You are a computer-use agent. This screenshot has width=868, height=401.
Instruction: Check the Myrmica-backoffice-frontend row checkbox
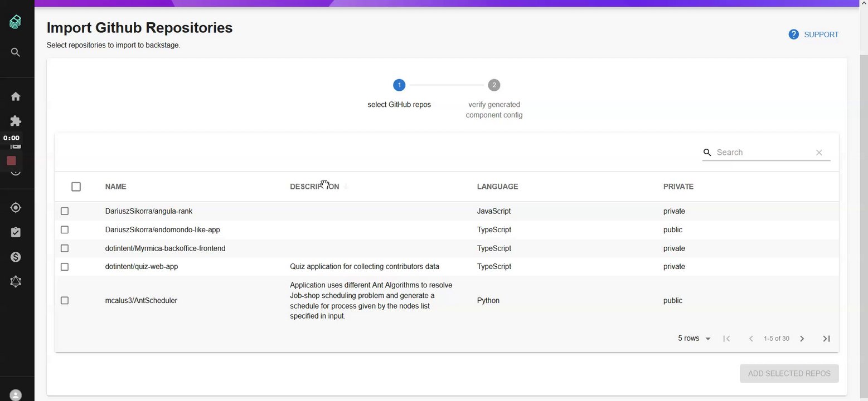pos(65,248)
